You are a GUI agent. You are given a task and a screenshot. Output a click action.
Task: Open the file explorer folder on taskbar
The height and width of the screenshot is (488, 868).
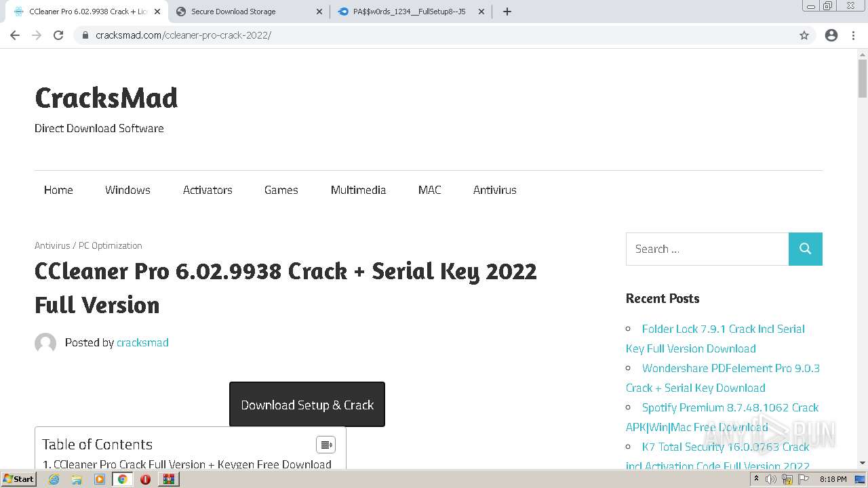click(x=77, y=479)
